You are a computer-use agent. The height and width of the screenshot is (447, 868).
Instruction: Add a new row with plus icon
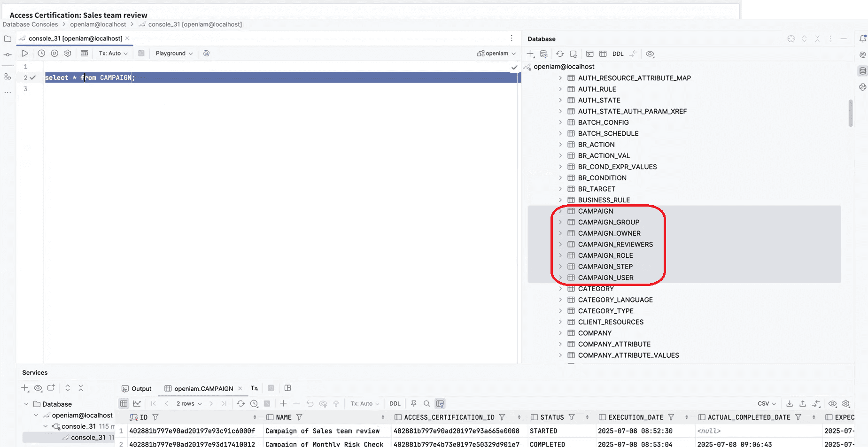283,404
